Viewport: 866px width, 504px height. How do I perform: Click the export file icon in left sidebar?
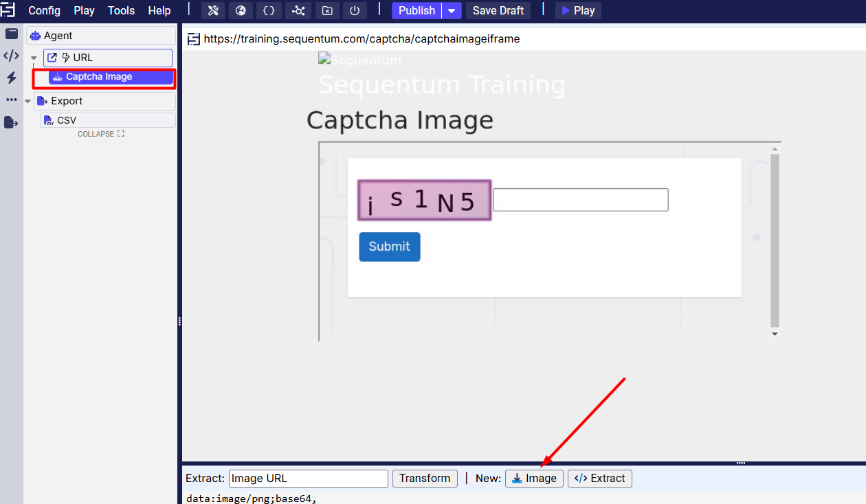point(11,122)
